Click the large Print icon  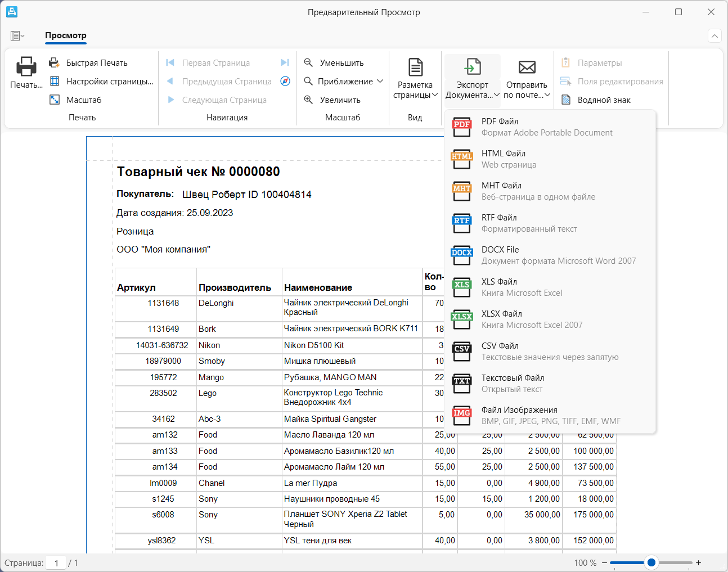(x=26, y=66)
